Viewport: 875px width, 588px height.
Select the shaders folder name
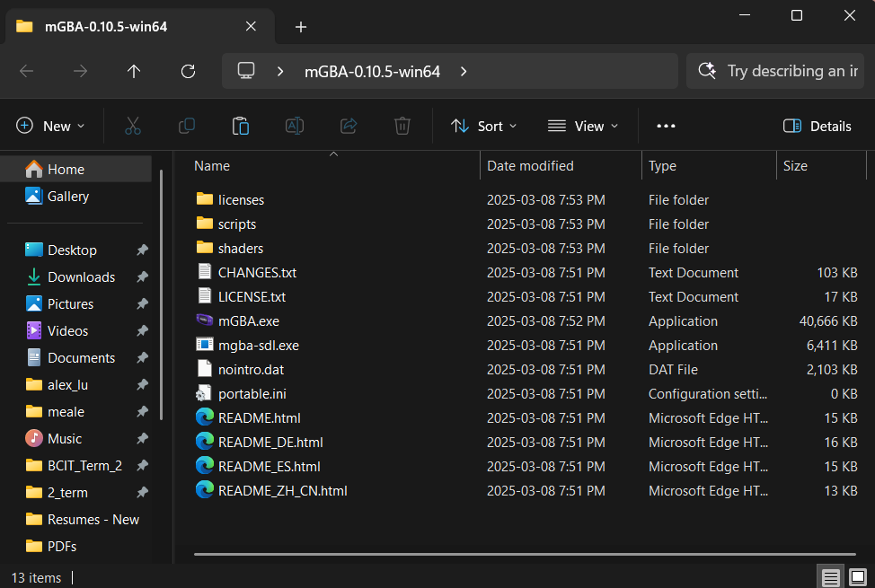pos(241,249)
